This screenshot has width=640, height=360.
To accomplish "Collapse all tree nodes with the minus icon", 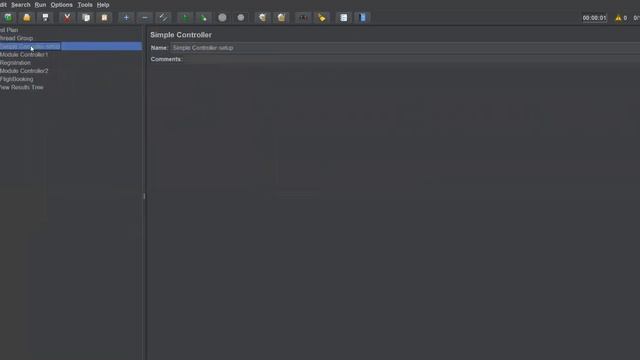I will (x=145, y=18).
